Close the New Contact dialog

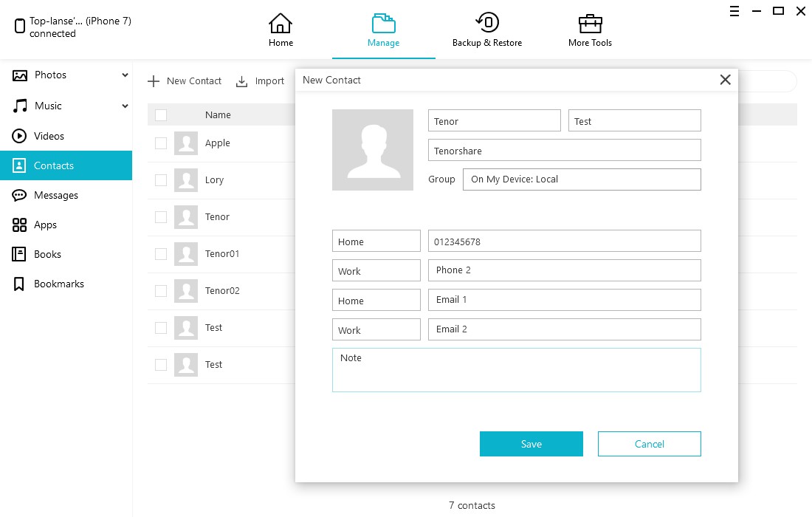[725, 79]
